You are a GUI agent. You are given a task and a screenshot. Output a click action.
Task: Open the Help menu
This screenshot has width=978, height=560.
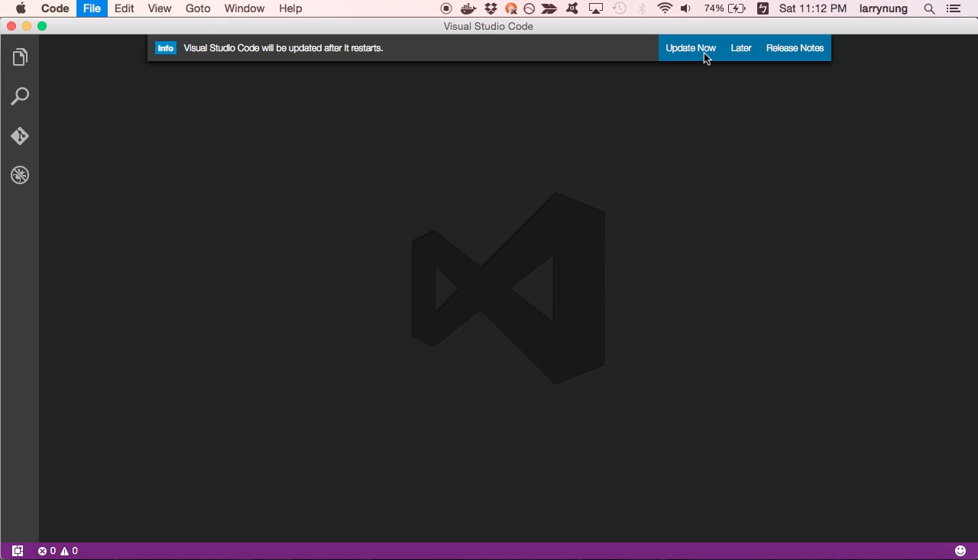290,8
